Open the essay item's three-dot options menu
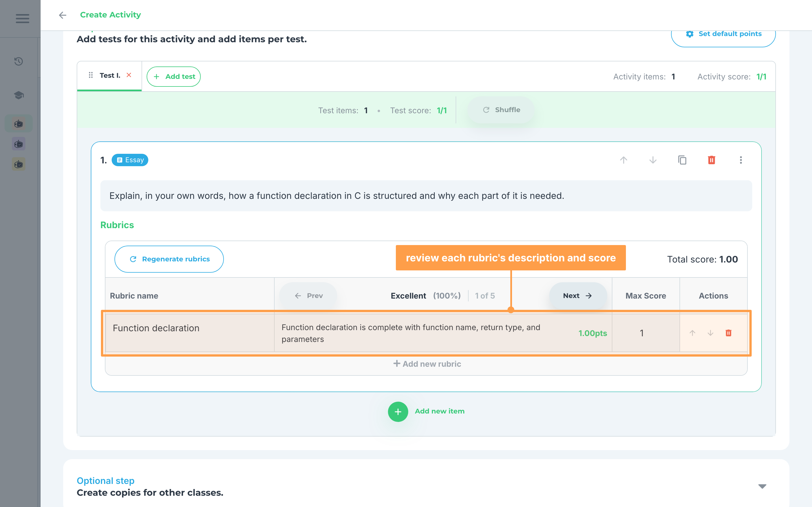The height and width of the screenshot is (507, 812). tap(741, 160)
